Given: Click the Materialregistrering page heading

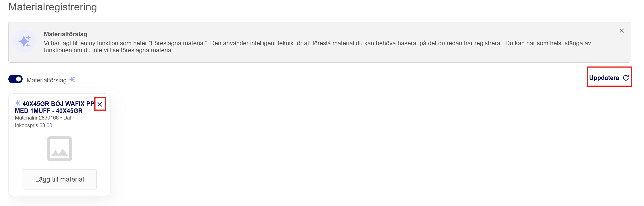Looking at the screenshot, I should click(52, 7).
